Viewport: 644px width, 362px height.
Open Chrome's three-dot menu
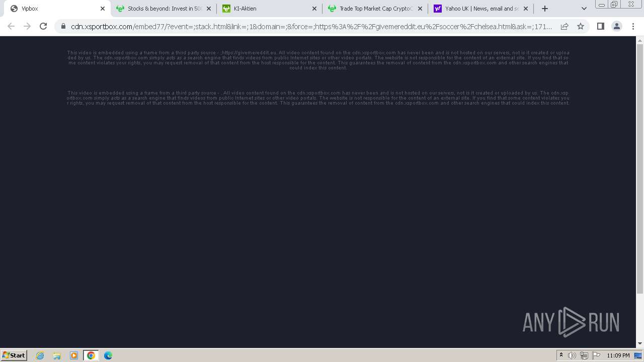pyautogui.click(x=632, y=26)
